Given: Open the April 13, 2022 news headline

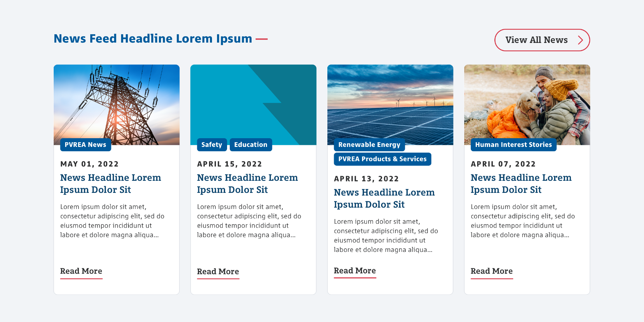Looking at the screenshot, I should tap(384, 198).
